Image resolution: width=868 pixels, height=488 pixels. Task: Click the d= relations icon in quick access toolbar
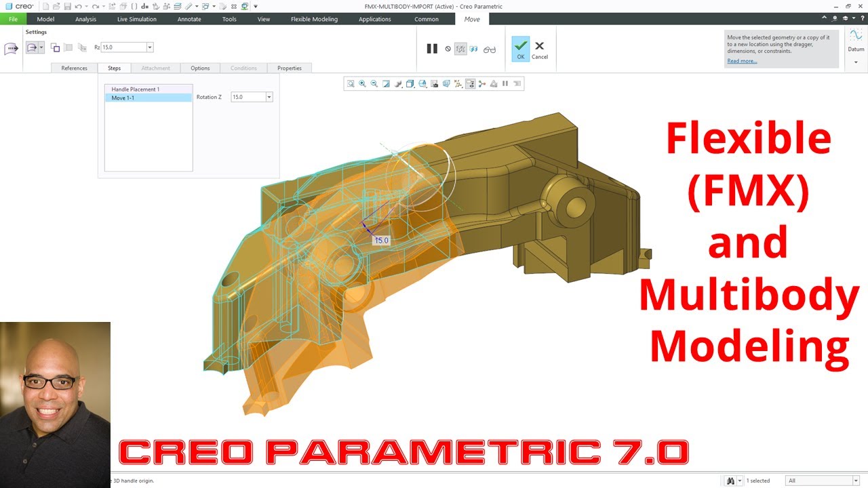point(145,6)
